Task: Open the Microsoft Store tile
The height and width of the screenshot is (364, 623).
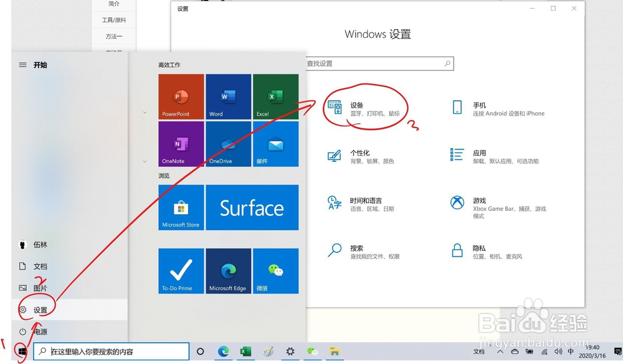Action: point(181,208)
